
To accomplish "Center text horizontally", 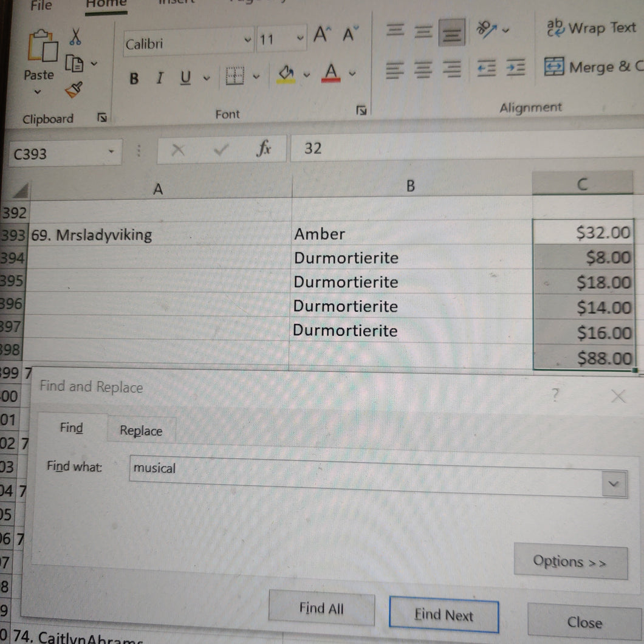I will 423,69.
